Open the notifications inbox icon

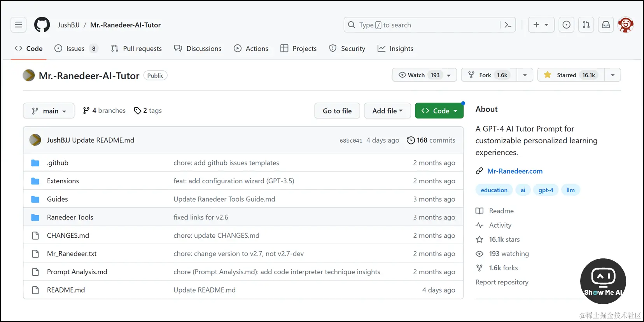pos(606,25)
